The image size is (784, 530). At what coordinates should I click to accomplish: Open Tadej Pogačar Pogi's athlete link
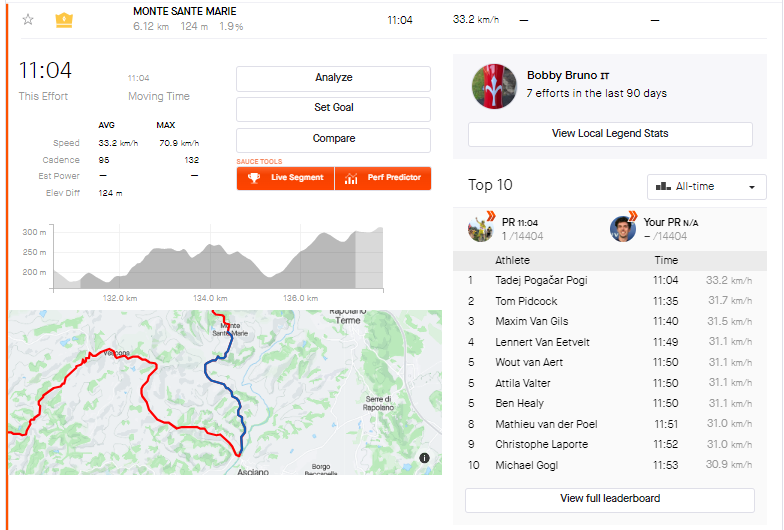tap(541, 280)
